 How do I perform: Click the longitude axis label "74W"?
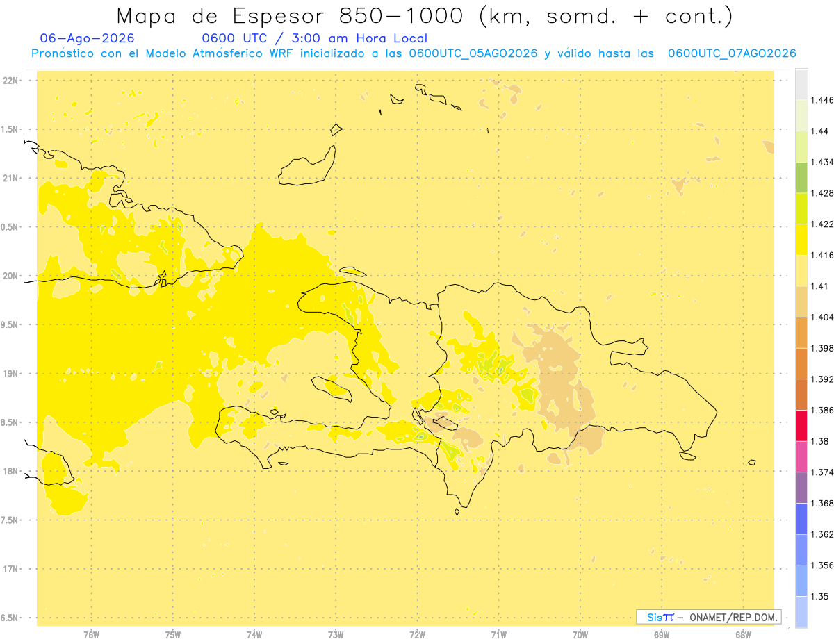click(x=254, y=635)
